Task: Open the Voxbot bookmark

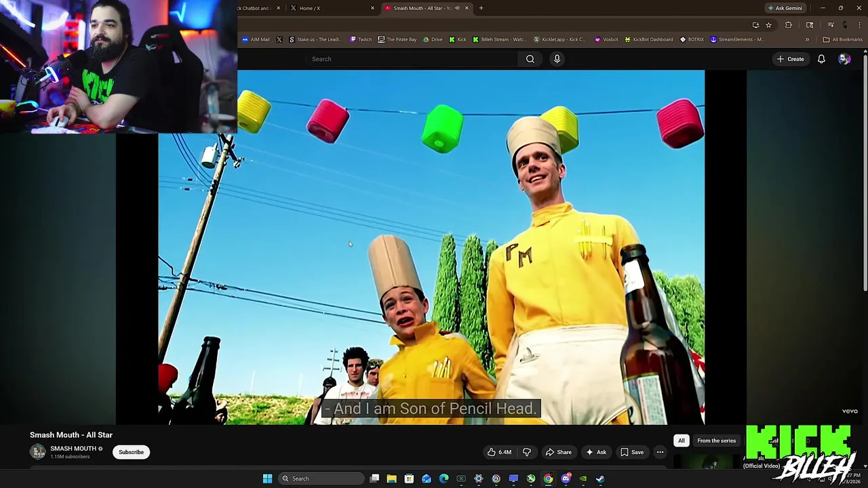Action: [x=606, y=39]
